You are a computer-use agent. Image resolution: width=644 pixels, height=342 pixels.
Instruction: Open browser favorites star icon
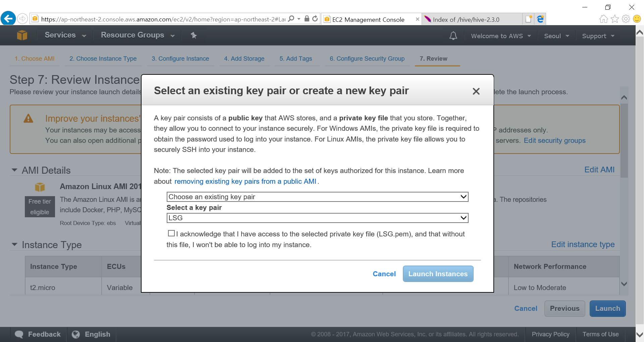click(614, 19)
